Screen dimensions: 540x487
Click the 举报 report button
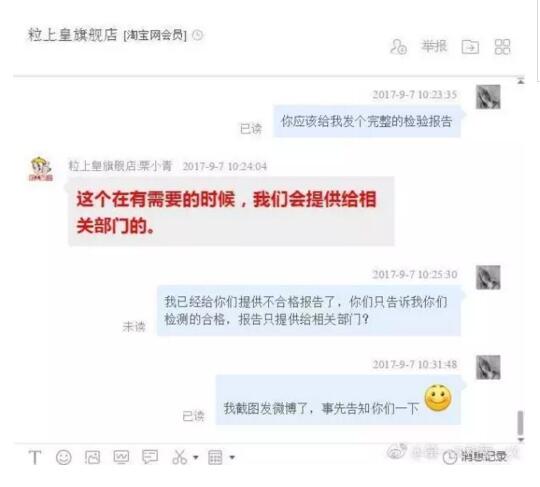point(434,46)
